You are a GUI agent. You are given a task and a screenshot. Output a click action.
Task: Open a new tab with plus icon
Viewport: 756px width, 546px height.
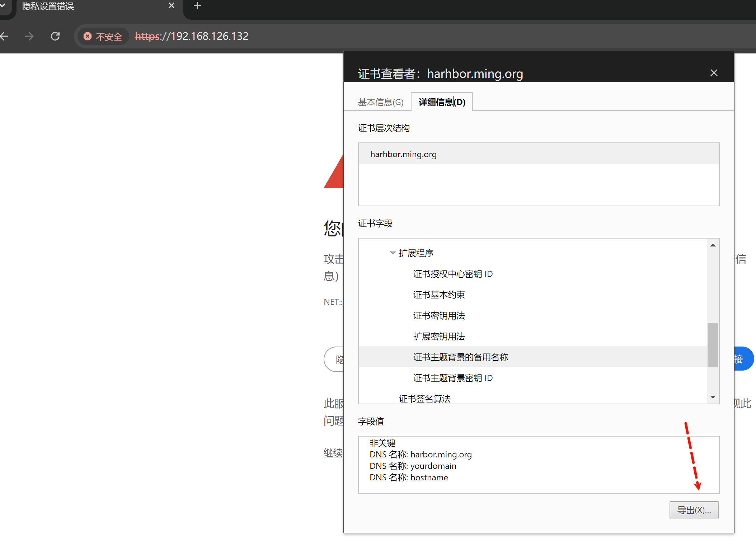tap(197, 6)
